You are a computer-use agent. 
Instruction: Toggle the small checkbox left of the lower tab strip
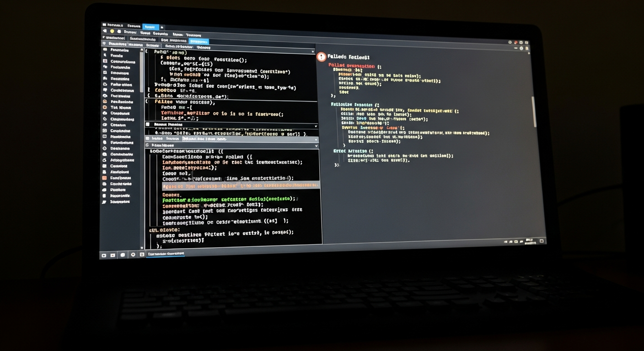point(147,138)
